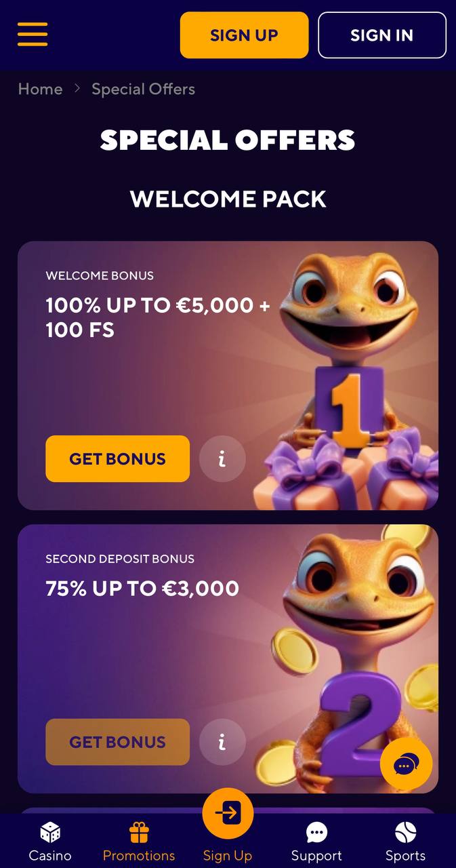The height and width of the screenshot is (868, 456).
Task: Tap the round Sign Up arrow icon
Action: [228, 813]
